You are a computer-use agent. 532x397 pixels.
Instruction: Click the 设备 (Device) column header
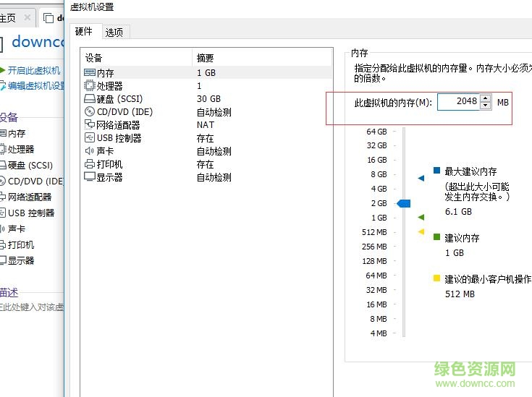click(x=94, y=58)
